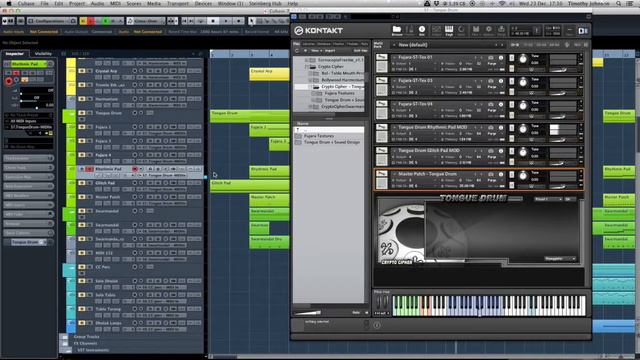Open the Preset dropdown in Tongue Drum panel
Screen dimensions: 640x360
tap(548, 199)
